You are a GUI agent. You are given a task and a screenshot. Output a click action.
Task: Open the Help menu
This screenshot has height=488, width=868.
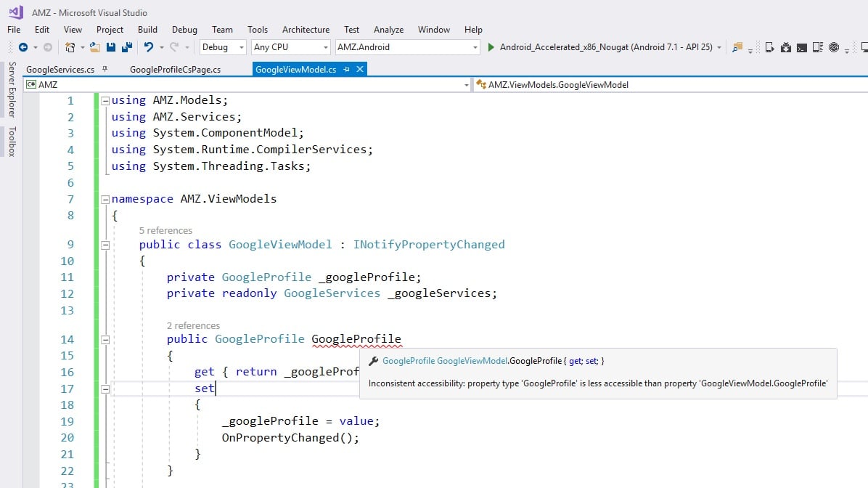pos(473,30)
